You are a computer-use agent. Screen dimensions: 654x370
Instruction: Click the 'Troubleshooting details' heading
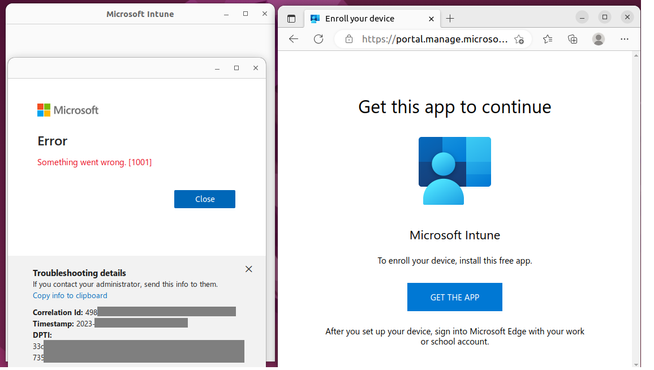(x=79, y=273)
